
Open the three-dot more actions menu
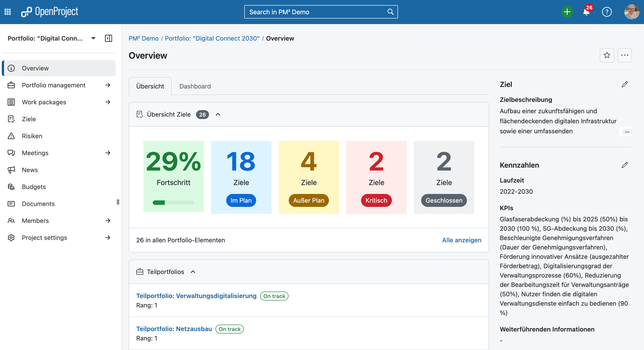(x=625, y=55)
